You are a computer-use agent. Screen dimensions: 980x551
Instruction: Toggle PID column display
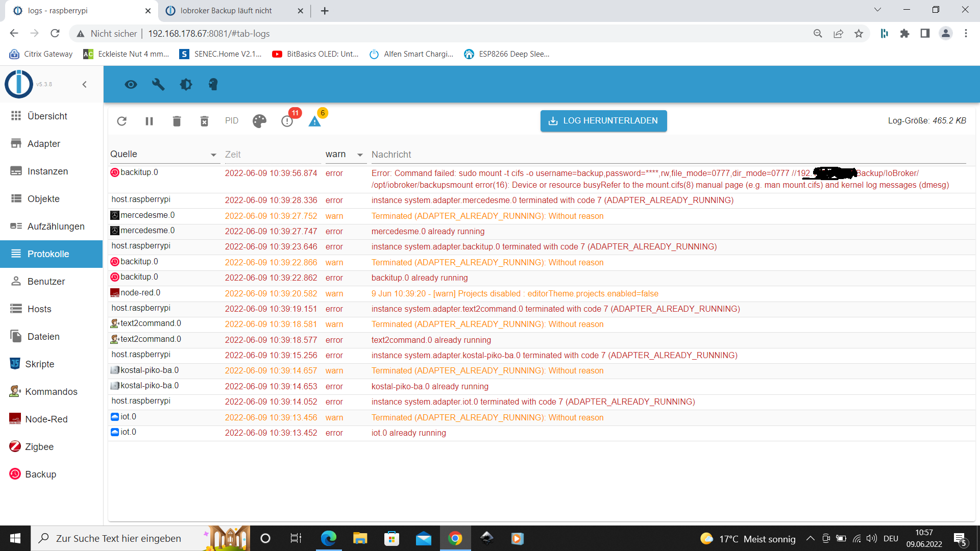[x=232, y=121]
